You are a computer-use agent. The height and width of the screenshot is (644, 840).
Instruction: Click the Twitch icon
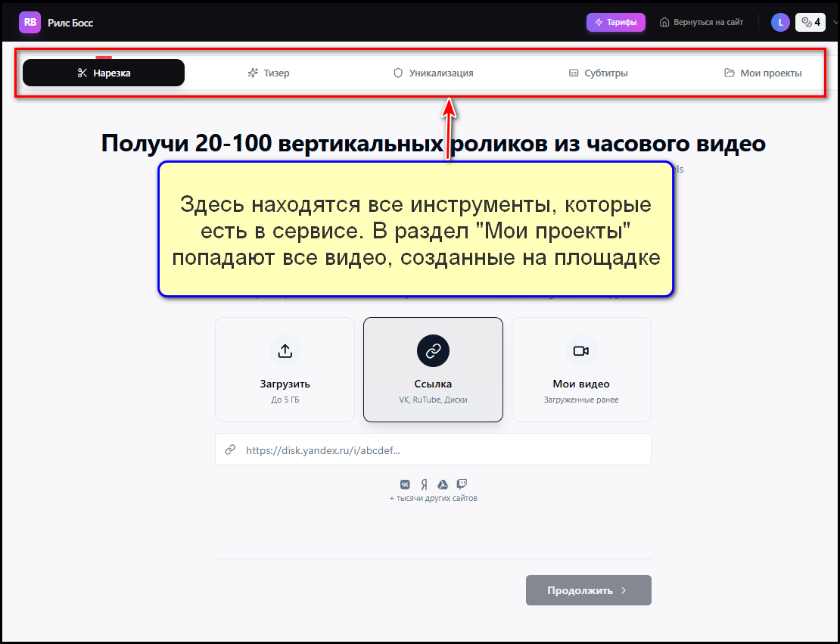coord(462,484)
